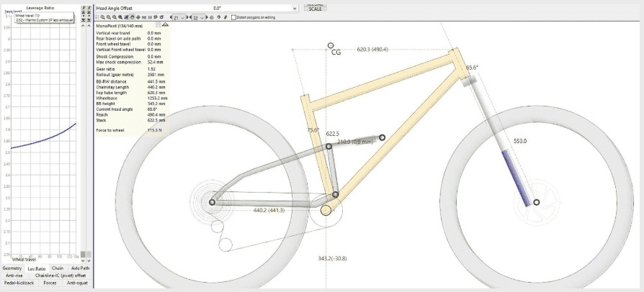Click the BB height 343.2 mm row

[131, 104]
